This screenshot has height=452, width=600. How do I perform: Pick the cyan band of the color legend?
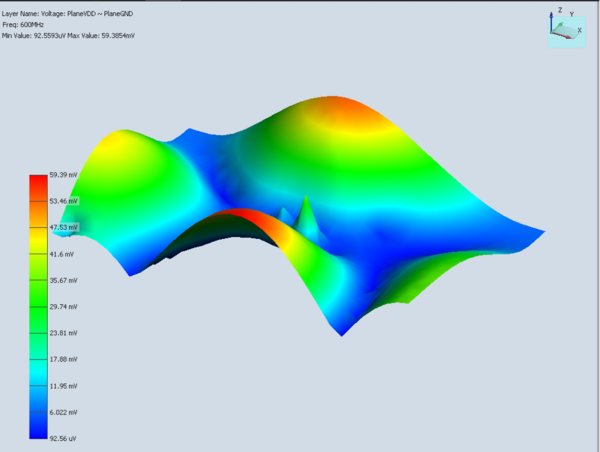pos(38,371)
